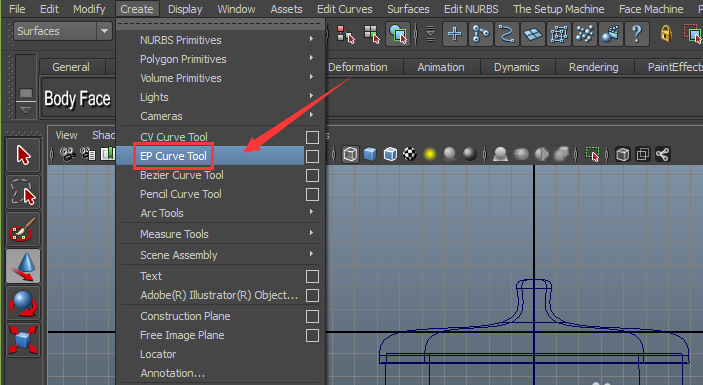Screen dimensions: 703x385
Task: Open Pencil Curve Tool option box
Action: (x=312, y=195)
